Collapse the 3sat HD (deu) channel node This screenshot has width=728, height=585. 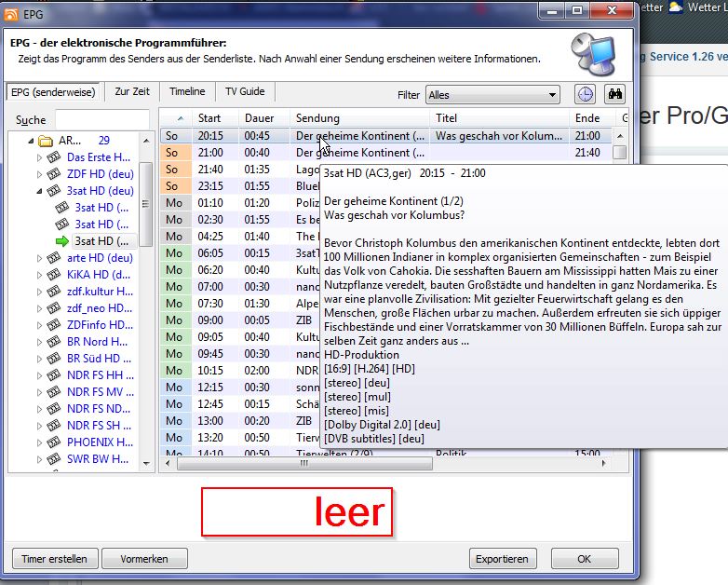[x=40, y=191]
